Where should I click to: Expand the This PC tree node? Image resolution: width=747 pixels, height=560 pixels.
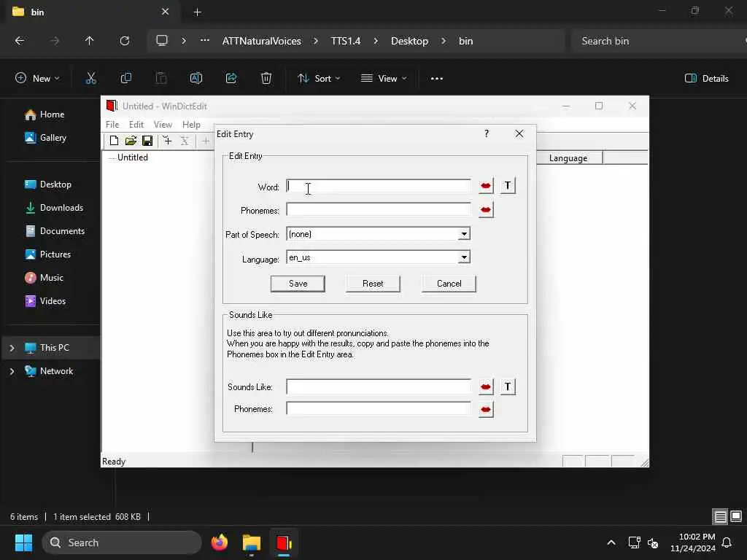click(12, 348)
